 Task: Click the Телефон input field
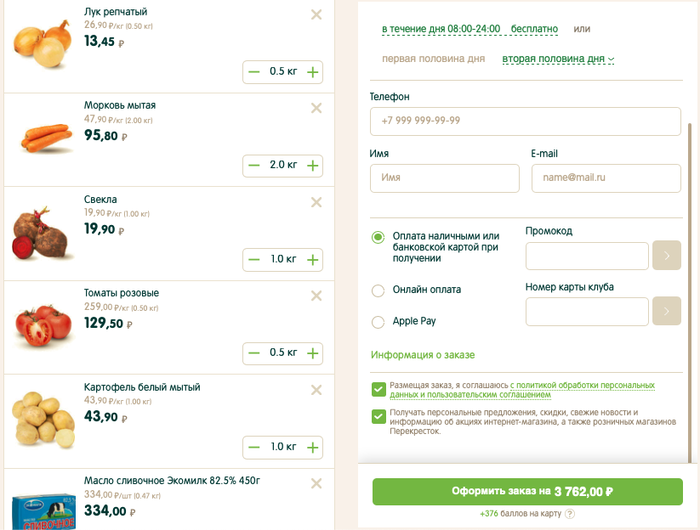(x=524, y=121)
